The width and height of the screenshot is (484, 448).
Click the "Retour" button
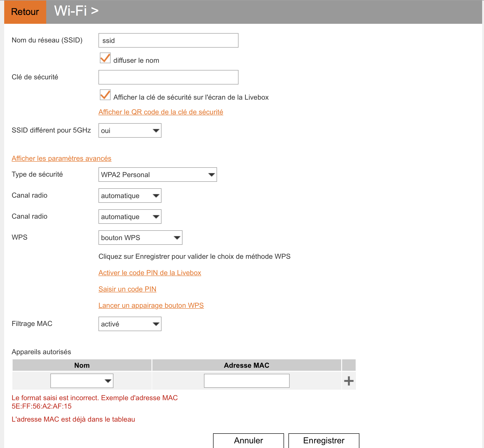point(25,12)
